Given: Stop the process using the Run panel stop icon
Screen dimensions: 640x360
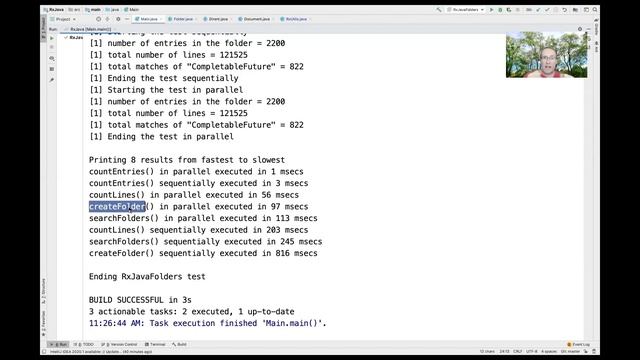Looking at the screenshot, I should pyautogui.click(x=52, y=47).
